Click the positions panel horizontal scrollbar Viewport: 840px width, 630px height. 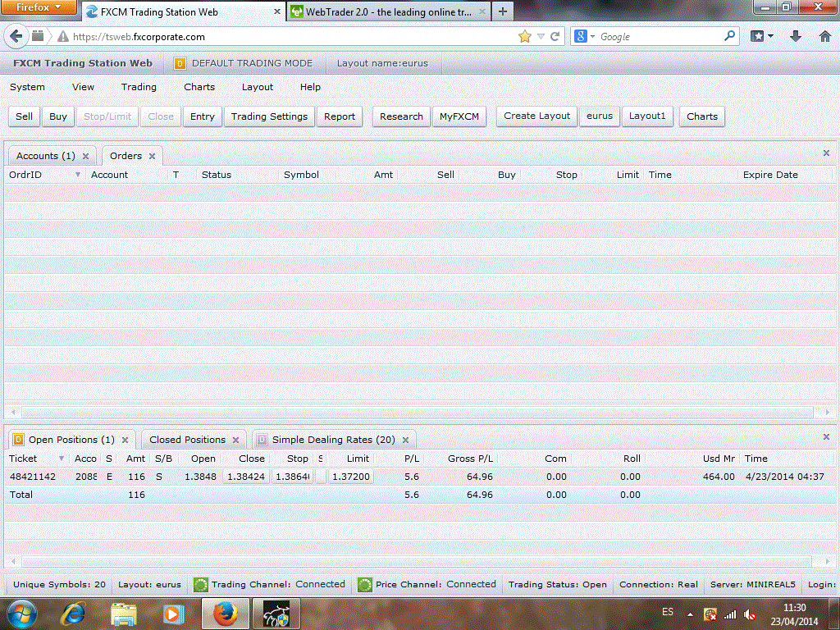click(x=417, y=561)
